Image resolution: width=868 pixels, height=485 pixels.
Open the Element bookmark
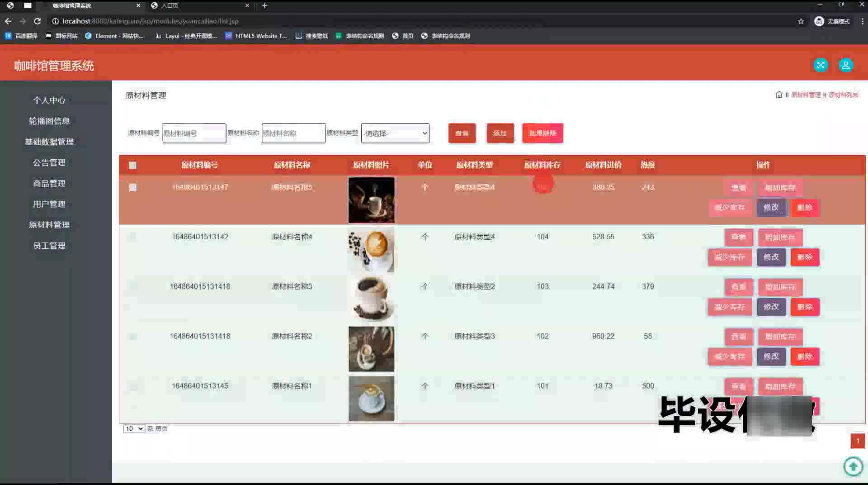click(x=114, y=36)
